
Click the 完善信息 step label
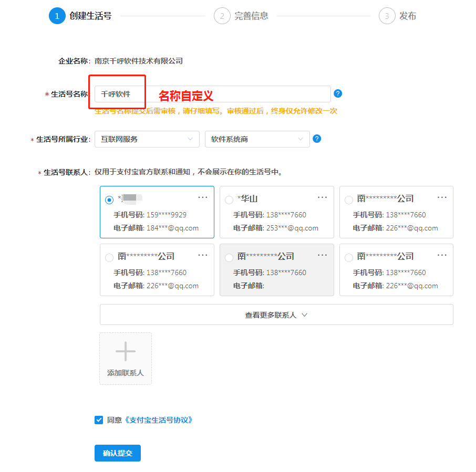[x=251, y=16]
